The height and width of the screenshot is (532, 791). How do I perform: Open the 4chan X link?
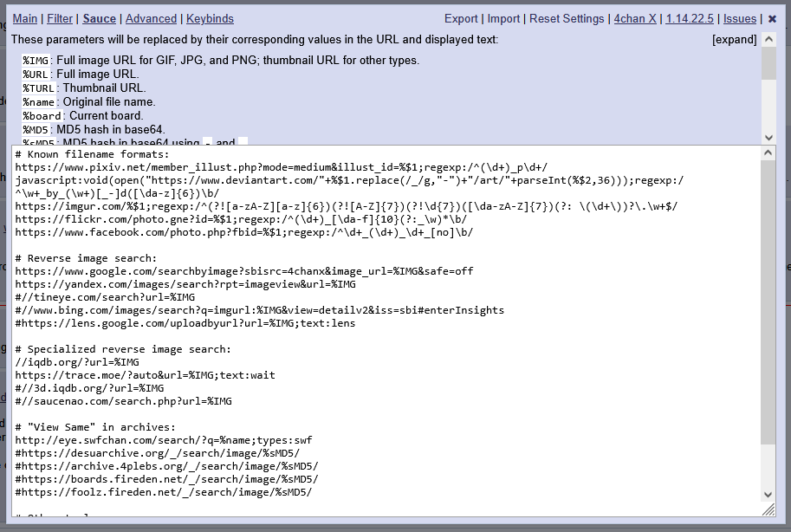click(x=634, y=19)
